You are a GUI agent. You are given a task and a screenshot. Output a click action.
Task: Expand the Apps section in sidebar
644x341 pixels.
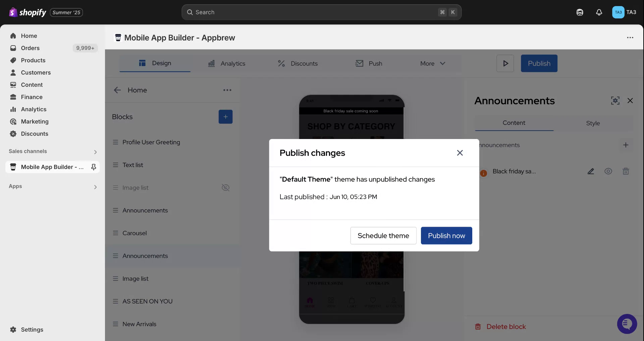click(95, 187)
